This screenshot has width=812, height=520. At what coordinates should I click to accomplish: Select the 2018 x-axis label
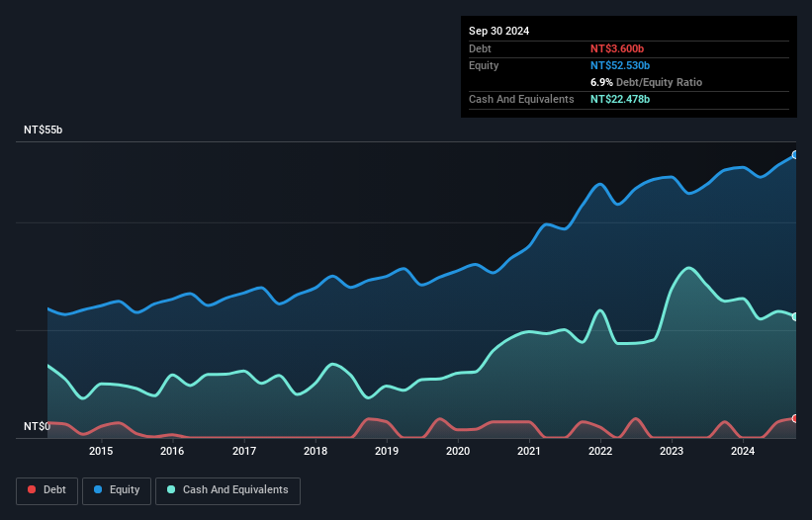(x=316, y=451)
